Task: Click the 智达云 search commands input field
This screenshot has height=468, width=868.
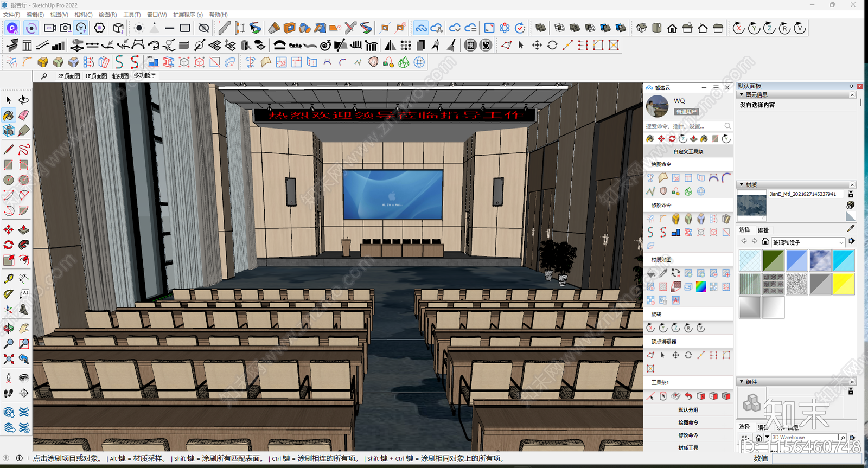Action: click(684, 126)
